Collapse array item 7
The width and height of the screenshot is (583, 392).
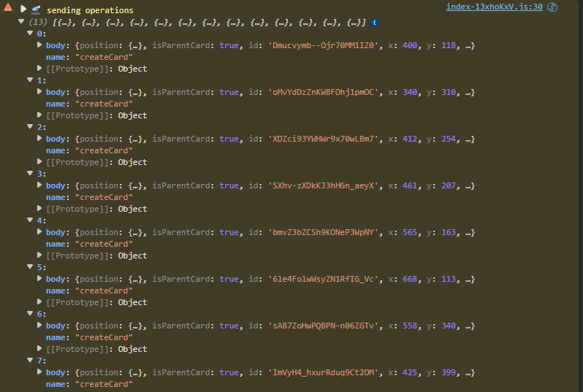[29, 361]
